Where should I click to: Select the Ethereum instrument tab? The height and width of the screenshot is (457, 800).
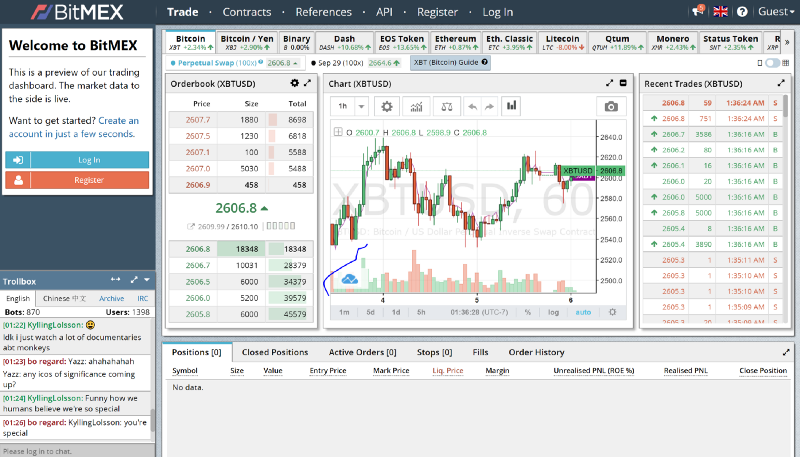click(x=456, y=42)
